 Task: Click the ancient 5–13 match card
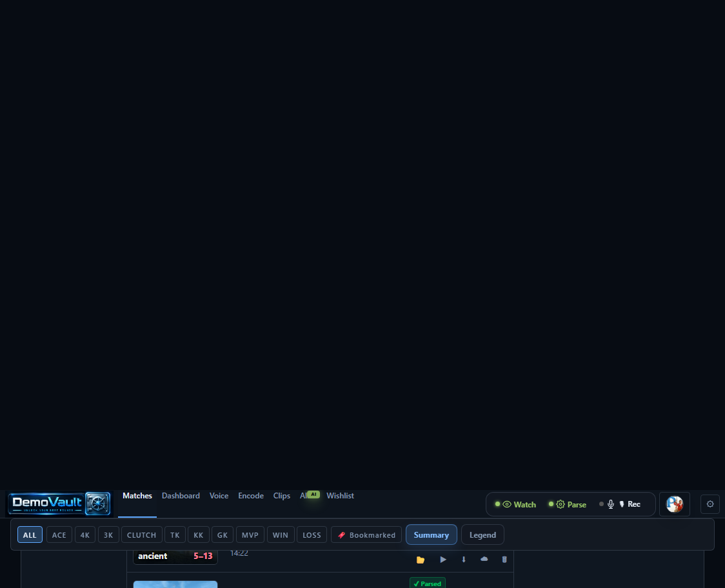(x=175, y=556)
